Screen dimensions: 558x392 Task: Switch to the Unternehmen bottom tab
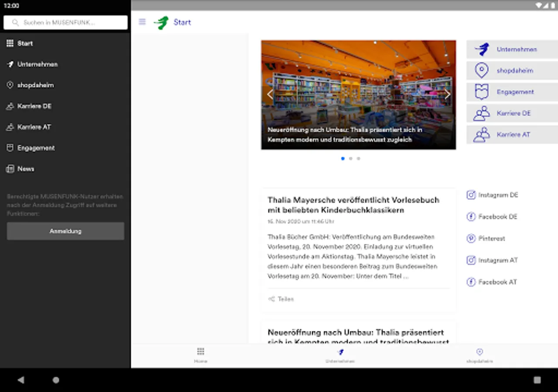[340, 355]
